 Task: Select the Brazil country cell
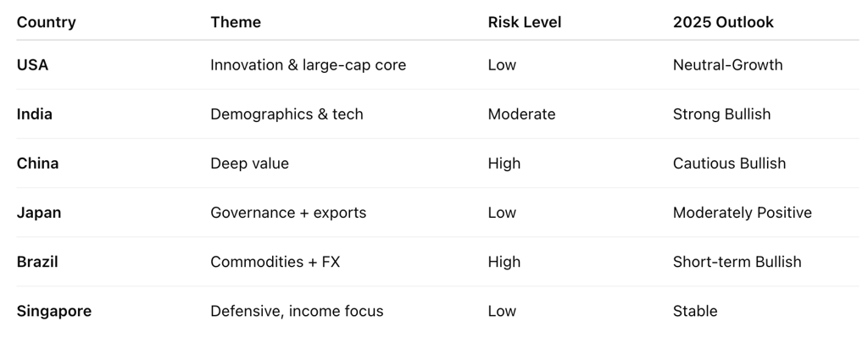pyautogui.click(x=37, y=262)
